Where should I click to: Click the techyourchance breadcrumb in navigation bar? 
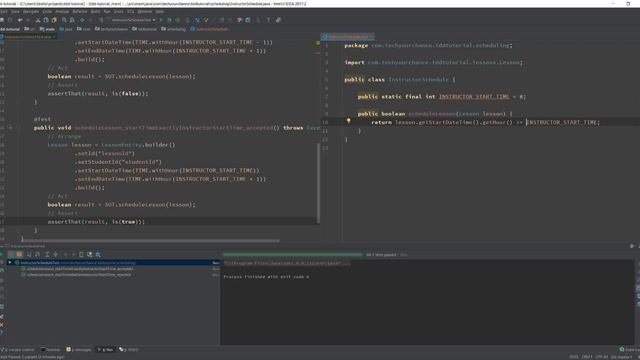(111, 29)
